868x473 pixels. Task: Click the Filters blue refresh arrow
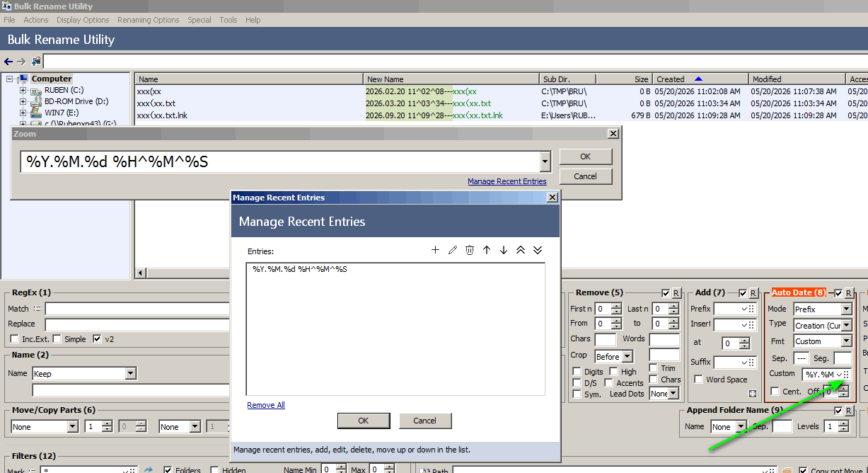(149, 469)
